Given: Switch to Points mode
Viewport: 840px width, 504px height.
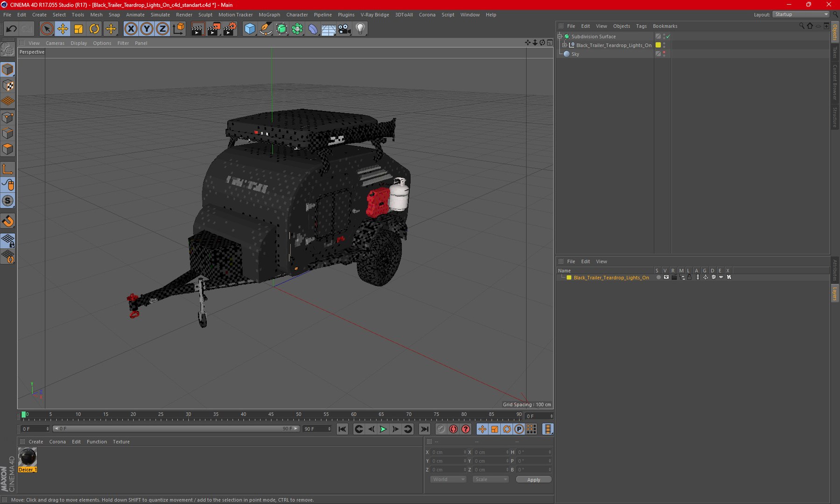Looking at the screenshot, I should tap(8, 118).
